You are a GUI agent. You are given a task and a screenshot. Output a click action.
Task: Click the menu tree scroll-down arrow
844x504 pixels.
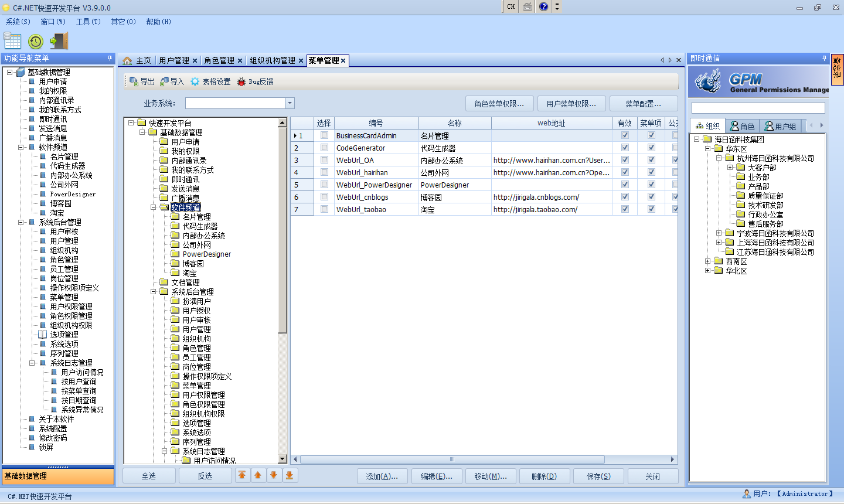283,459
